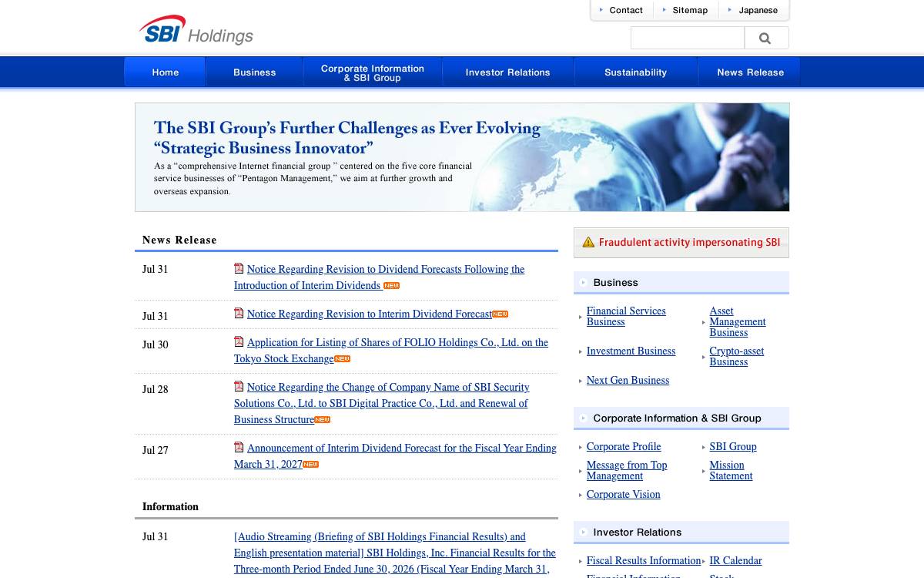Click the Jul 28 date text

155,389
